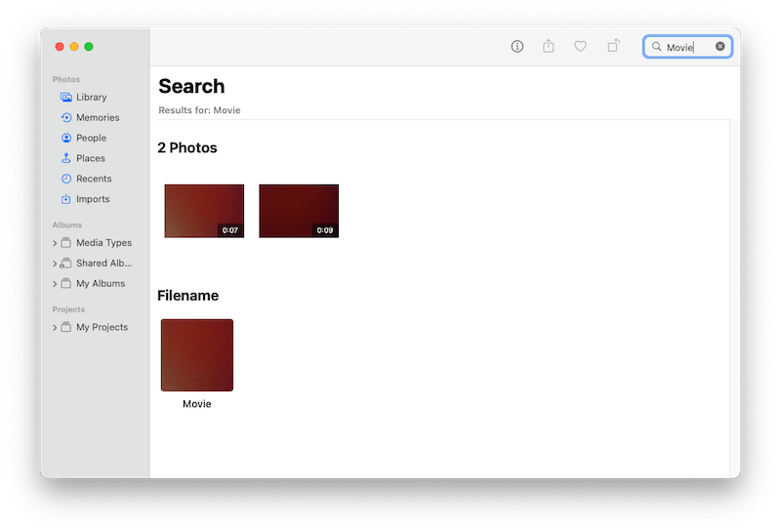781x532 pixels.
Task: Open the Memories section
Action: click(98, 118)
